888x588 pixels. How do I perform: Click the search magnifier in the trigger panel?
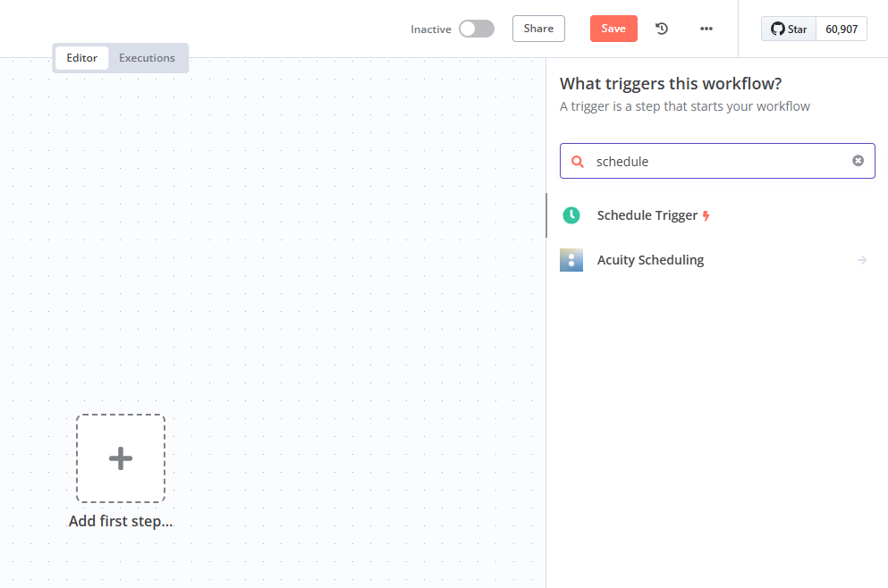coord(579,161)
